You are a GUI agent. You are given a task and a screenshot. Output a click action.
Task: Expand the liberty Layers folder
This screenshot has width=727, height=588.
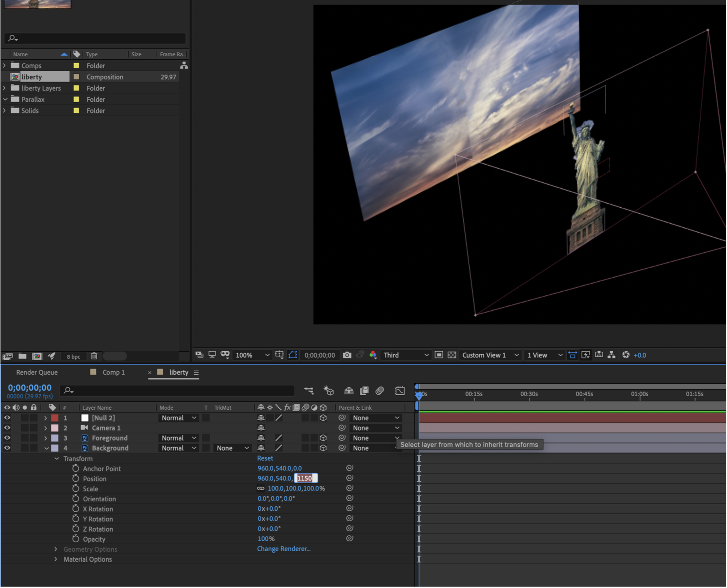[x=5, y=88]
